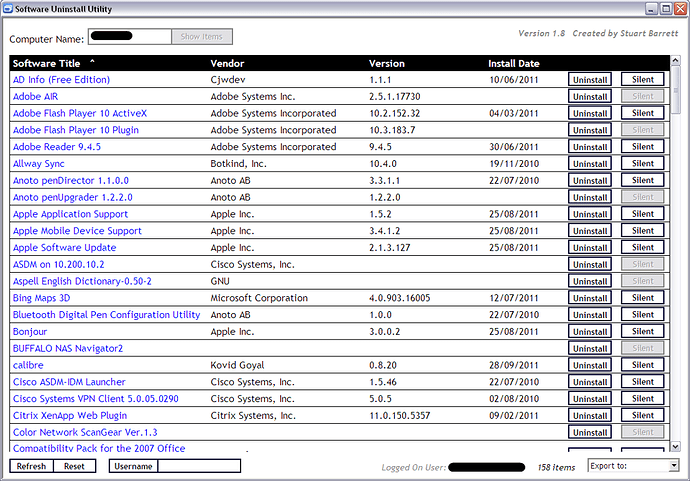690x481 pixels.
Task: Open Bluetooth Digital Pen Configuration Utility link
Action: 106,315
